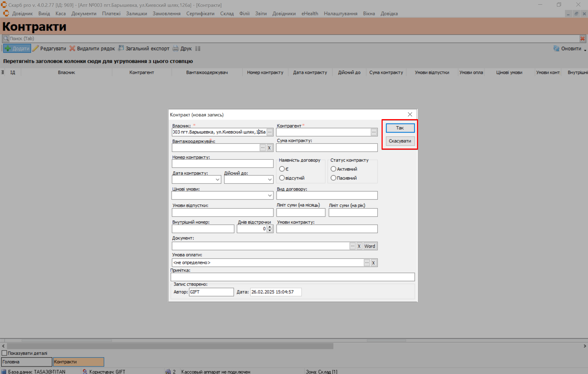Open Вантажоодержувач lookup ellipsis button
The image size is (588, 374).
tap(263, 148)
